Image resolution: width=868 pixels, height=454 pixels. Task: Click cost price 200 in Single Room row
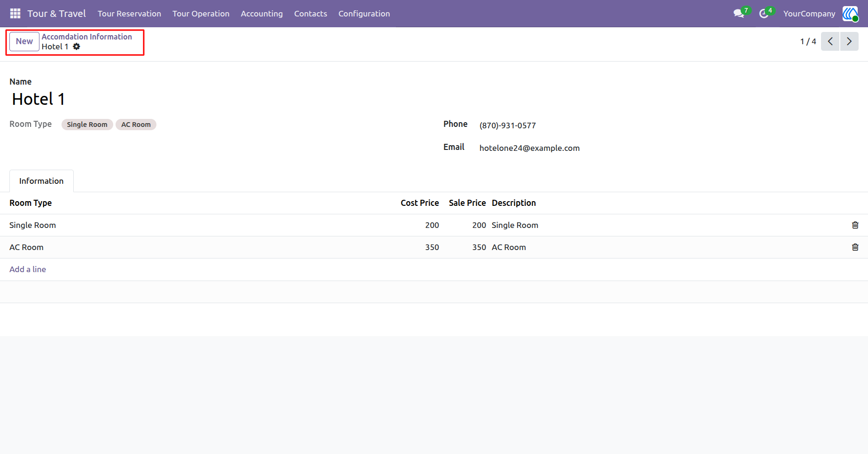click(x=432, y=225)
